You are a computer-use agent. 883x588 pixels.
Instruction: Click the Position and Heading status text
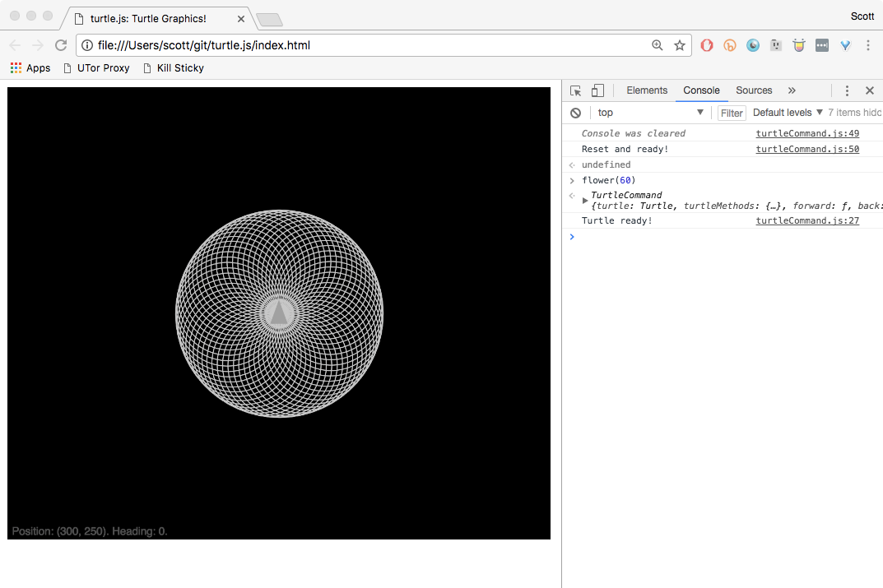pyautogui.click(x=90, y=531)
